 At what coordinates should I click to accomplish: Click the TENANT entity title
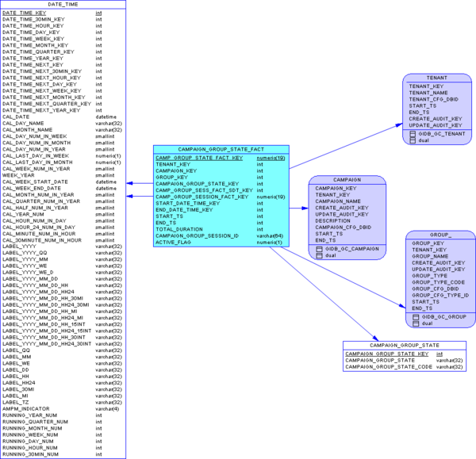pyautogui.click(x=436, y=78)
